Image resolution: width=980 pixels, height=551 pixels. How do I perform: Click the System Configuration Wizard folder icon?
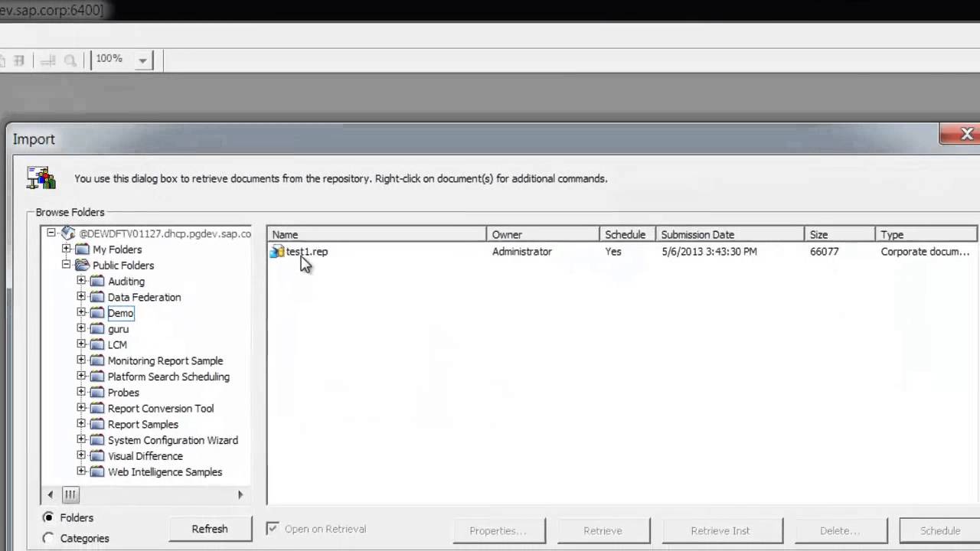97,440
